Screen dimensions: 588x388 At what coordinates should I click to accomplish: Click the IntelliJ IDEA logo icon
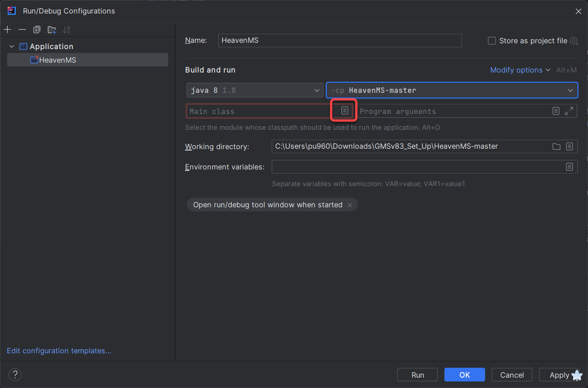[x=12, y=11]
